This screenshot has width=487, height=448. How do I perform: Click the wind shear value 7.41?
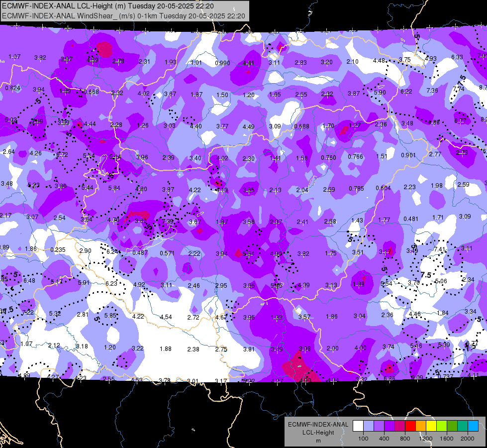[x=440, y=249]
